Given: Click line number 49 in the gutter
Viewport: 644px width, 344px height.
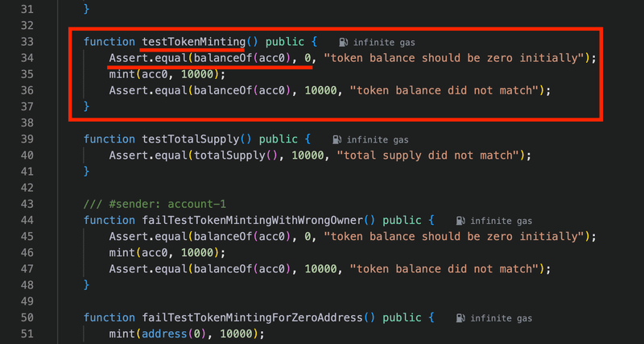Looking at the screenshot, I should [27, 301].
